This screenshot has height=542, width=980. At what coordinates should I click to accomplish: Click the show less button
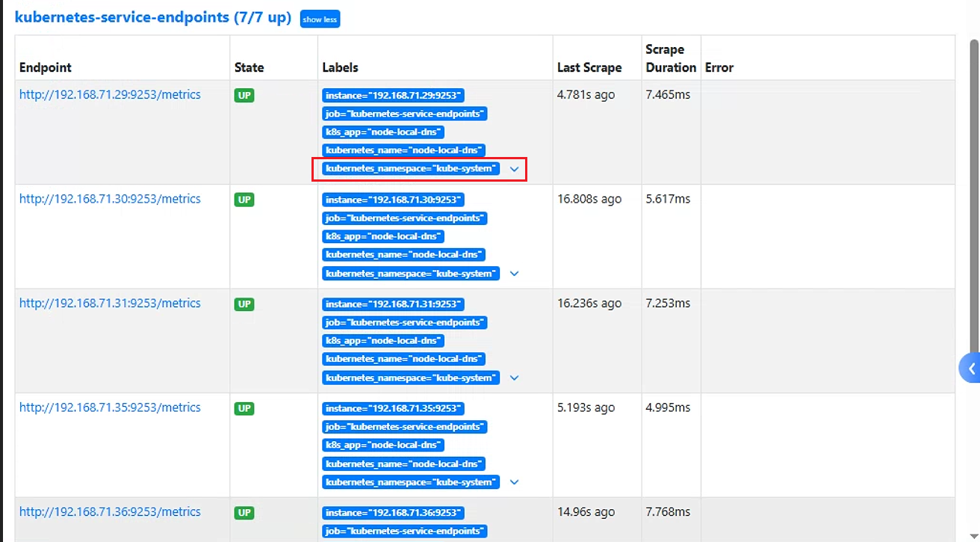(320, 19)
